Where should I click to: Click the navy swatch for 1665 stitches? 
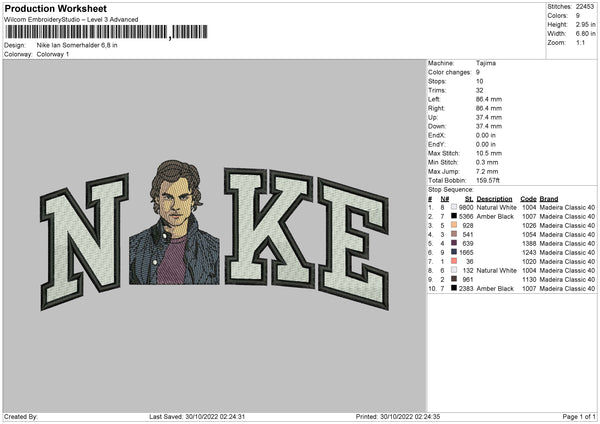454,252
